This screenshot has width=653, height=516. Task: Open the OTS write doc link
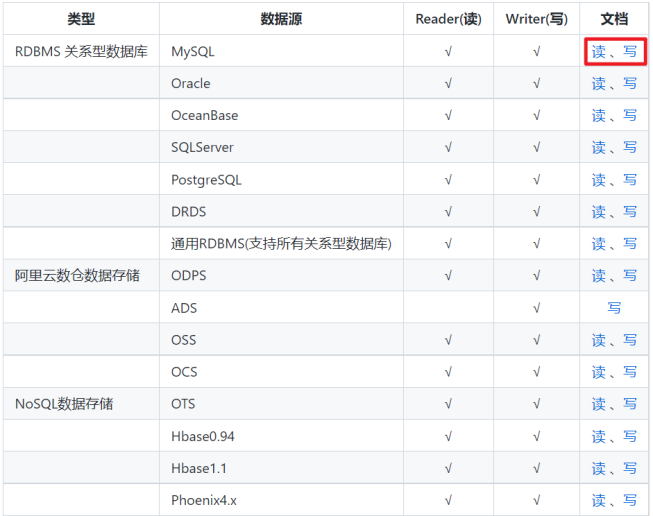[630, 404]
